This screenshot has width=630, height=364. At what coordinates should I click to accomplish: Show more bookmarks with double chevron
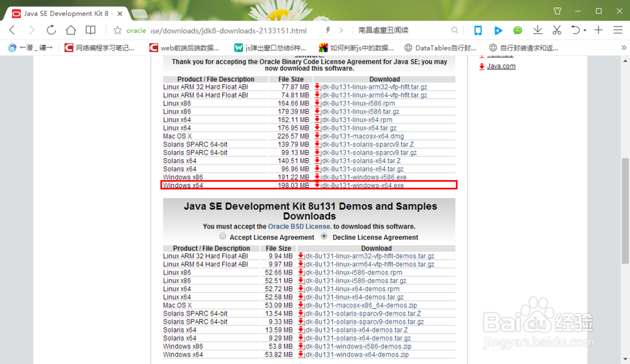[624, 48]
